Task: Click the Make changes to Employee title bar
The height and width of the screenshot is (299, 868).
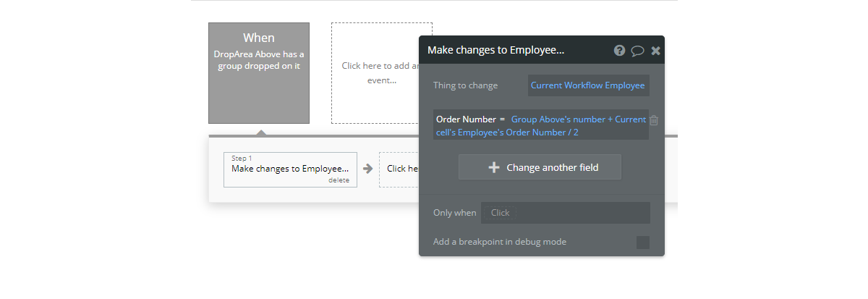Action: pos(506,51)
